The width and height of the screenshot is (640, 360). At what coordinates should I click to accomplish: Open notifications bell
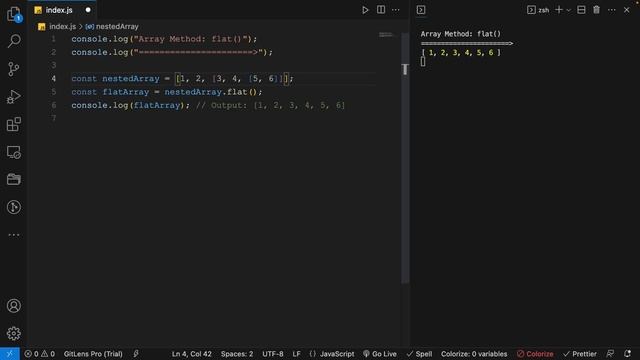pos(627,354)
